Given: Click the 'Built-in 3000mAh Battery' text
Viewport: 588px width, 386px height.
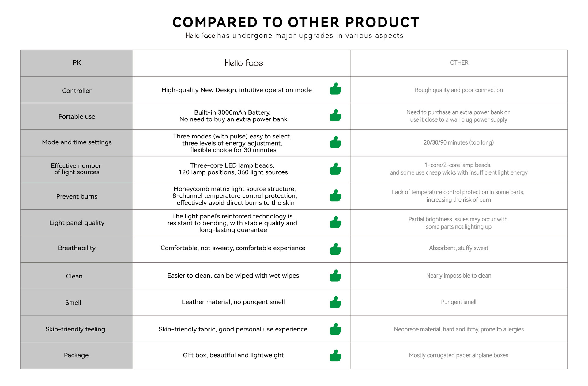Looking at the screenshot, I should pyautogui.click(x=232, y=112).
